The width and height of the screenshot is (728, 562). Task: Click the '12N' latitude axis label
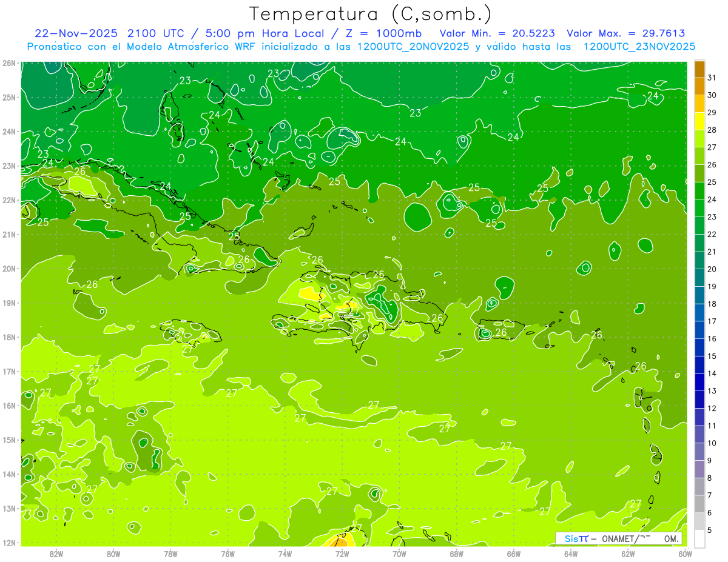coord(9,543)
